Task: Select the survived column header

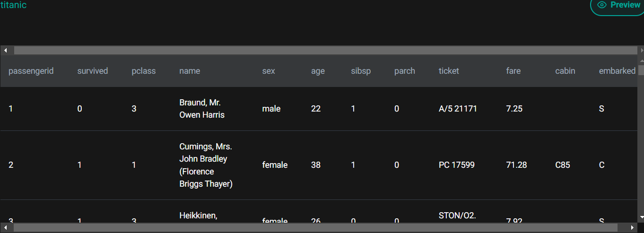Action: tap(93, 71)
